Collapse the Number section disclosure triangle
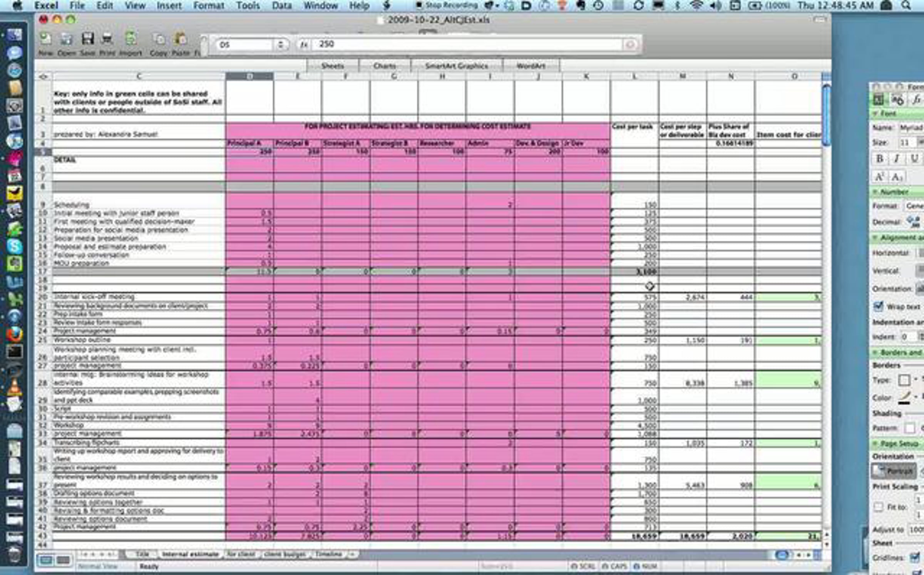Screen dimensions: 924x575 click(x=875, y=192)
